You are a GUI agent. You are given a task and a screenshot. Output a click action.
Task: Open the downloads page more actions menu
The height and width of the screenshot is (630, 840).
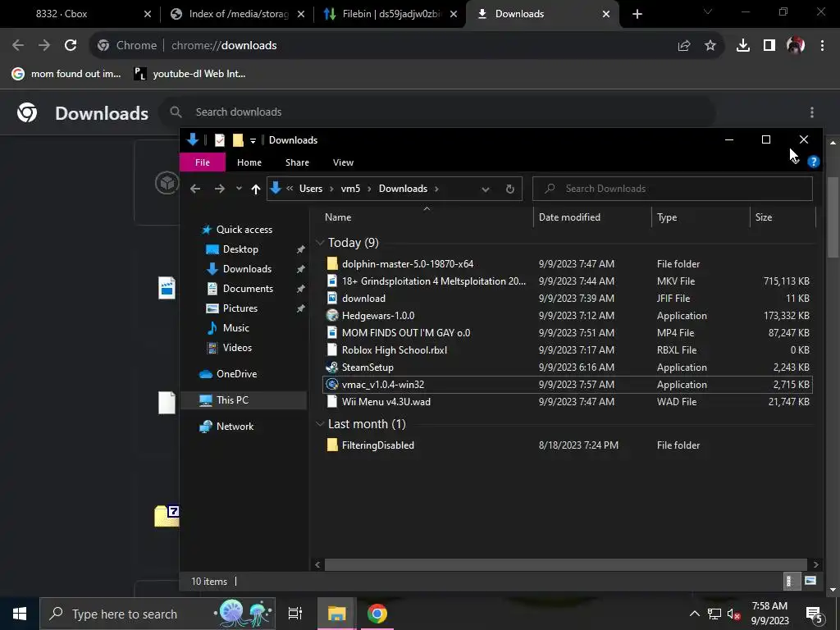[x=812, y=112]
